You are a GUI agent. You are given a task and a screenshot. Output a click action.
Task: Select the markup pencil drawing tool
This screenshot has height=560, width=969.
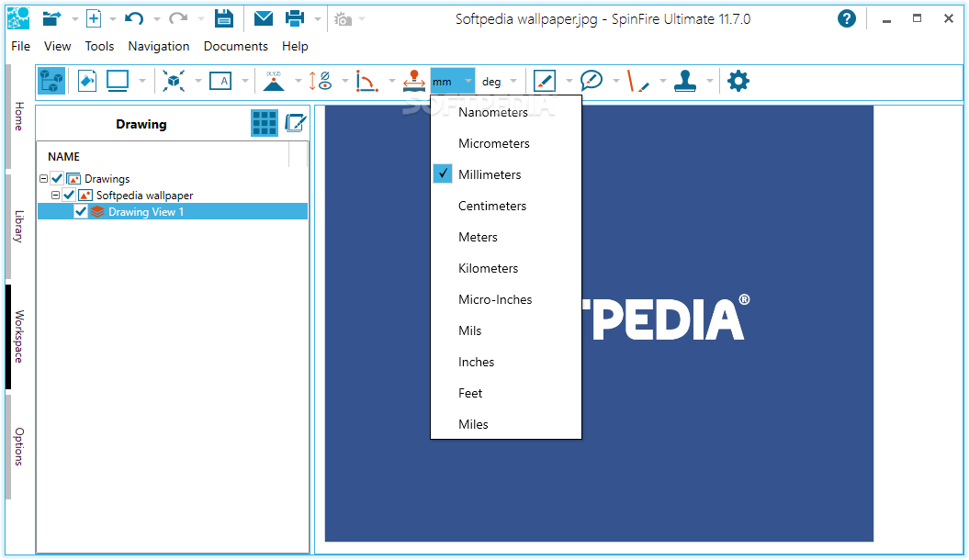pyautogui.click(x=545, y=81)
